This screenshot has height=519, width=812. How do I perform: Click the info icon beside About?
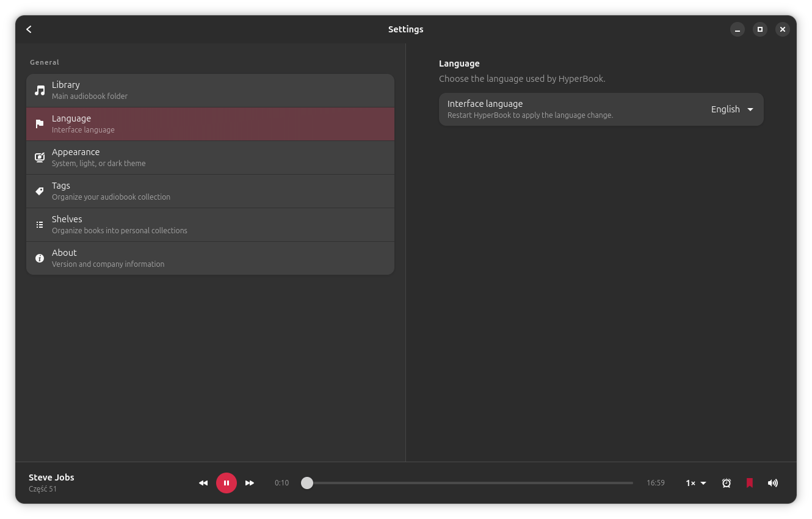coord(40,258)
